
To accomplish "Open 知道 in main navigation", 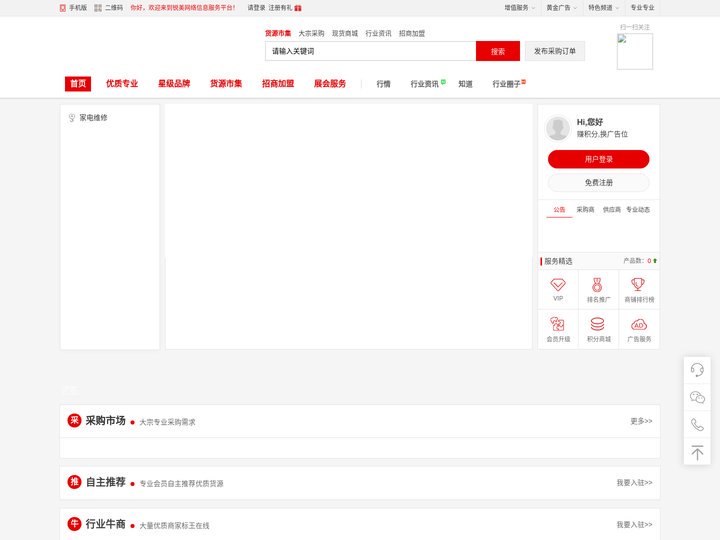I will tap(465, 84).
